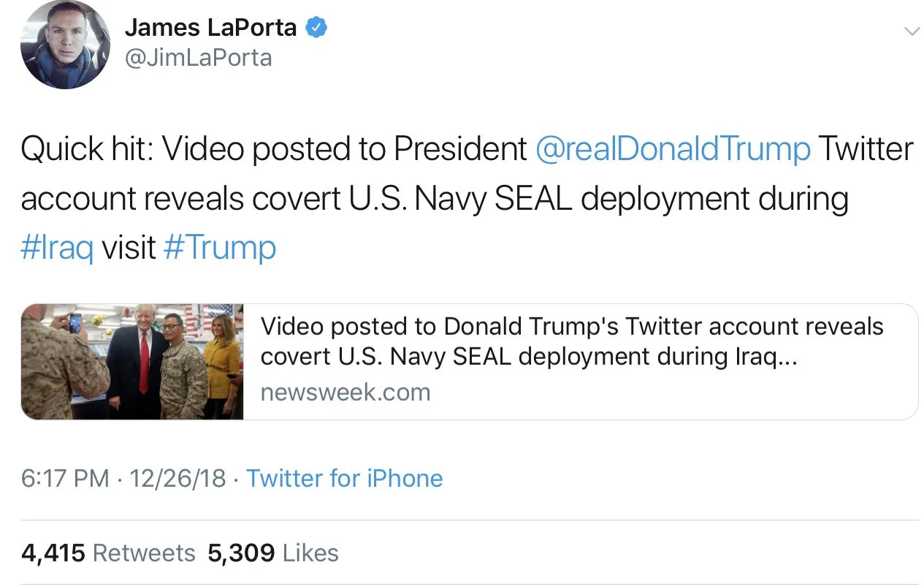Open the @realDonaldTrump mention
This screenshot has height=587, width=924.
coord(673,150)
